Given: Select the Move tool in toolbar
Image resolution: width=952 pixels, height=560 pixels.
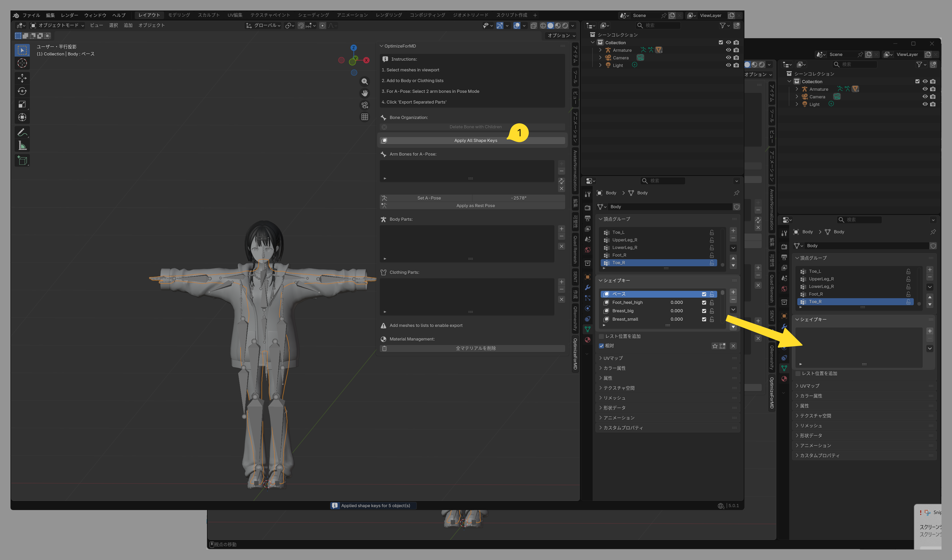Looking at the screenshot, I should (22, 78).
